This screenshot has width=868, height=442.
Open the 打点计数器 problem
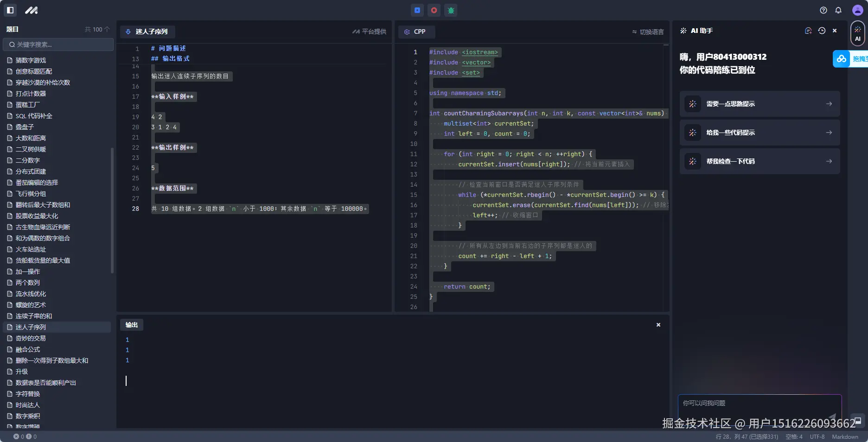[57, 94]
